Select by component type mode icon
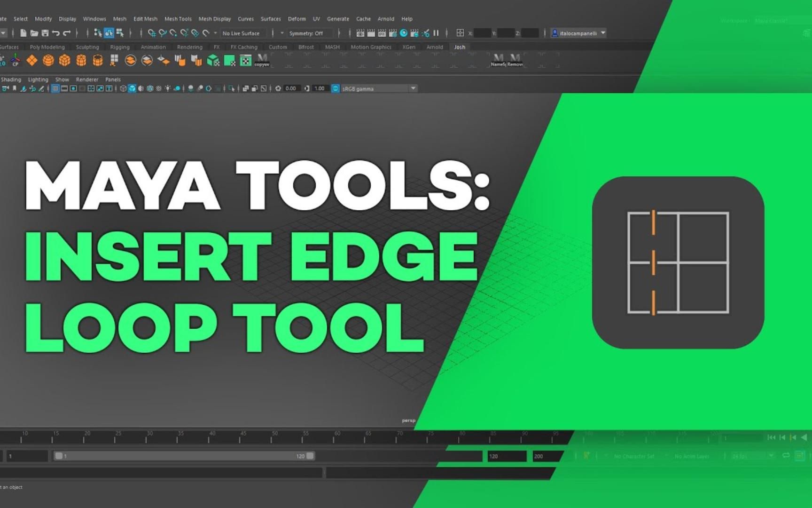This screenshot has width=812, height=508. [x=120, y=33]
